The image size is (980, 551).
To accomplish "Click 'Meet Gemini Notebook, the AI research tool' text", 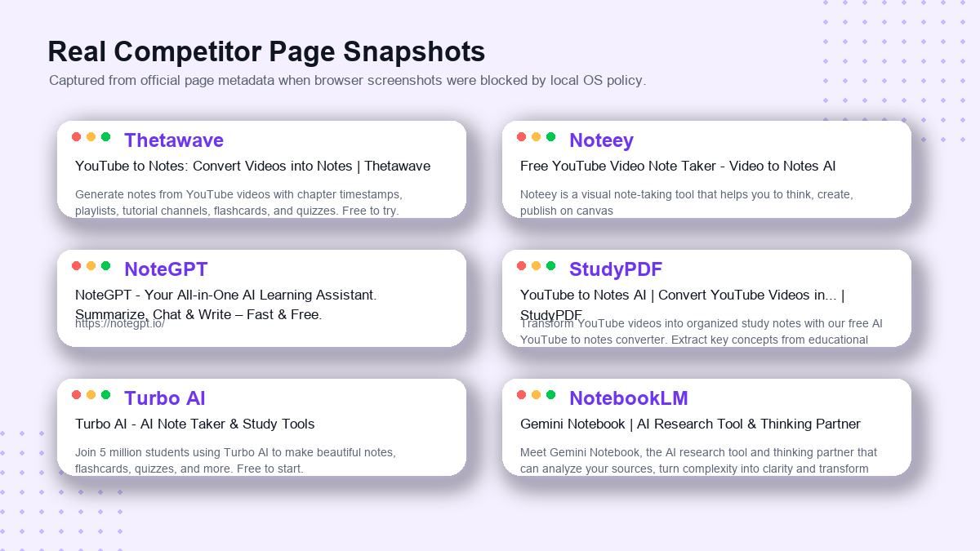I will (698, 460).
